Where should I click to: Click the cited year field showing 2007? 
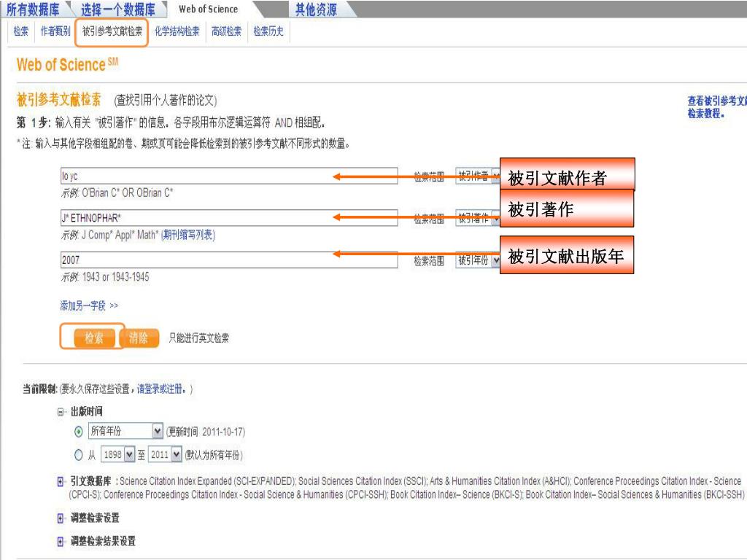pos(228,260)
